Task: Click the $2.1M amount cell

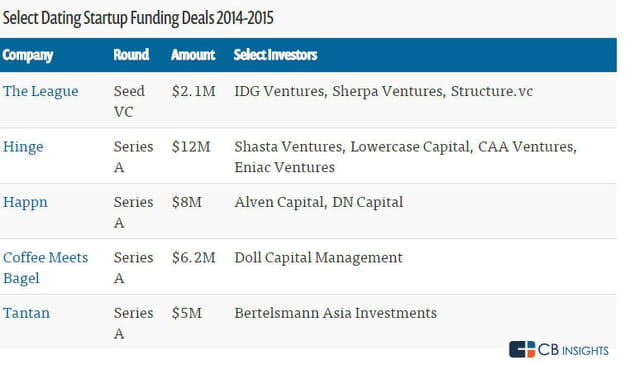Action: (x=194, y=91)
